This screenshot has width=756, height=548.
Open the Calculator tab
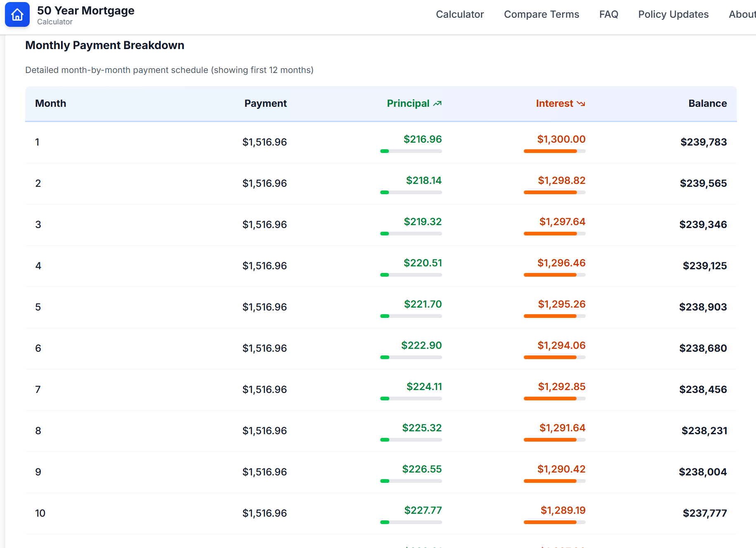[x=460, y=14]
